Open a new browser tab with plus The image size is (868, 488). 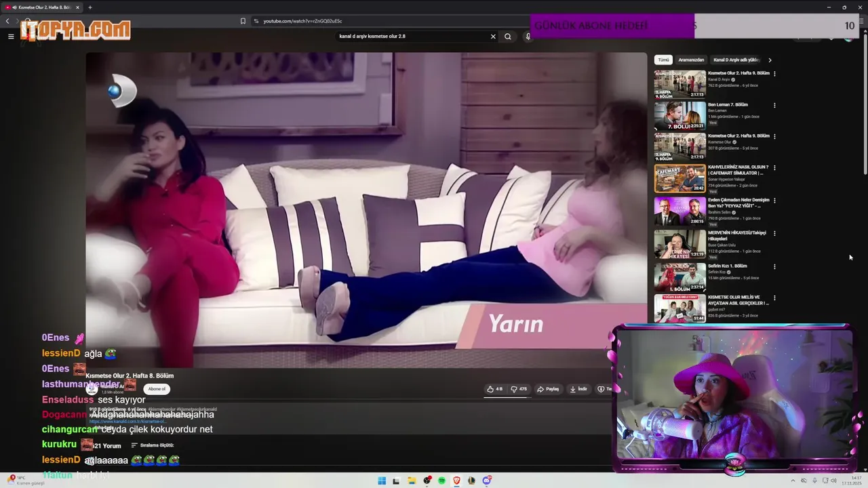click(90, 7)
